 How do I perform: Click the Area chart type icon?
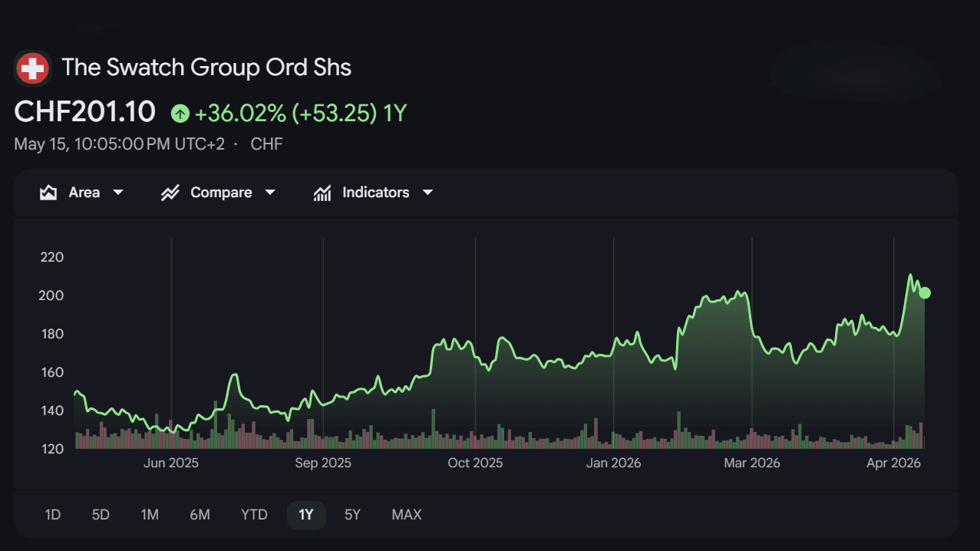[x=48, y=193]
